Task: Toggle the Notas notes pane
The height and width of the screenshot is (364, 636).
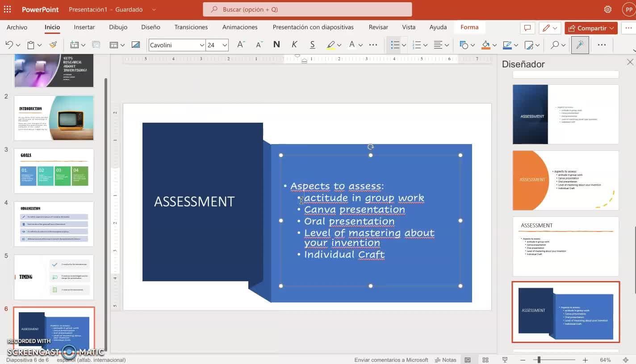Action: (446, 360)
